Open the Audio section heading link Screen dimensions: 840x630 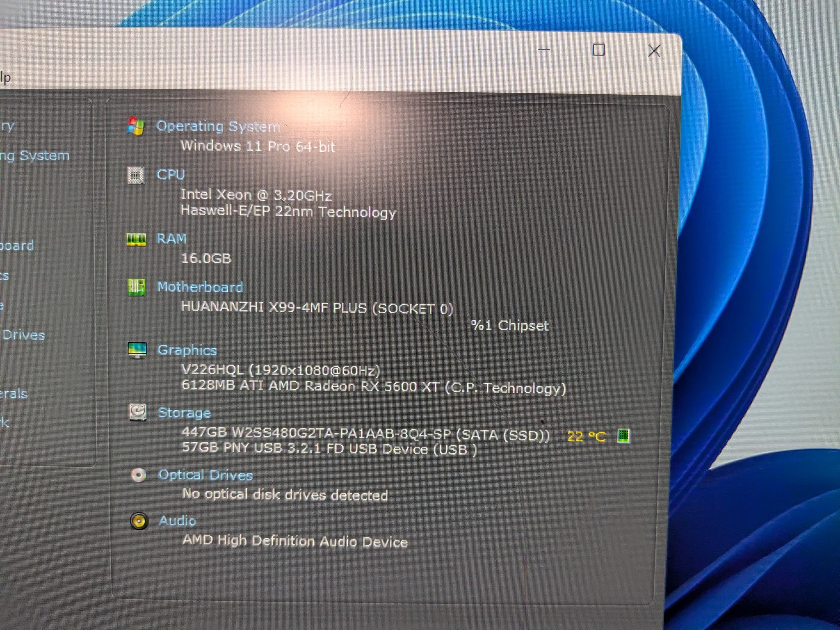coord(178,521)
